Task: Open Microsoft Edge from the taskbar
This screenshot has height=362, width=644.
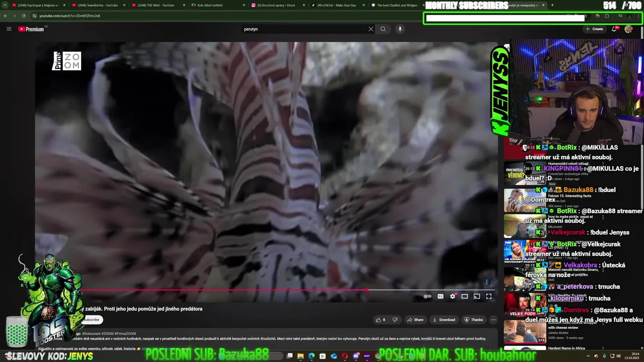Action: (311, 356)
